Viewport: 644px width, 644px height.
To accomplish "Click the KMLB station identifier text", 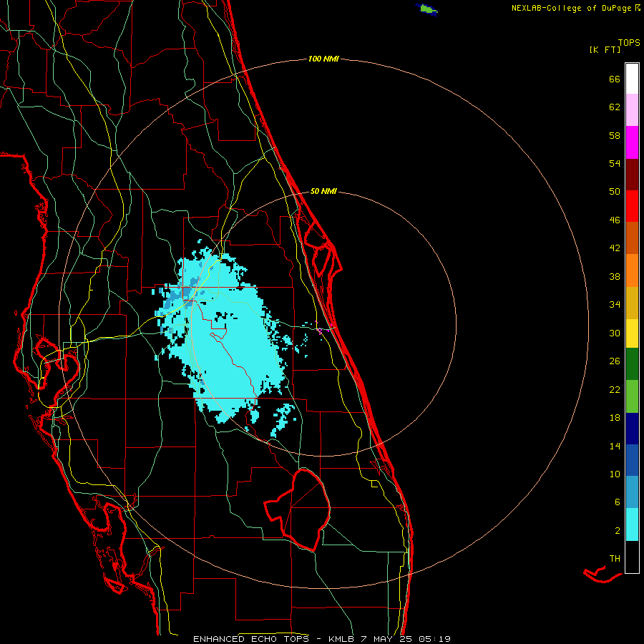I will tap(341, 639).
